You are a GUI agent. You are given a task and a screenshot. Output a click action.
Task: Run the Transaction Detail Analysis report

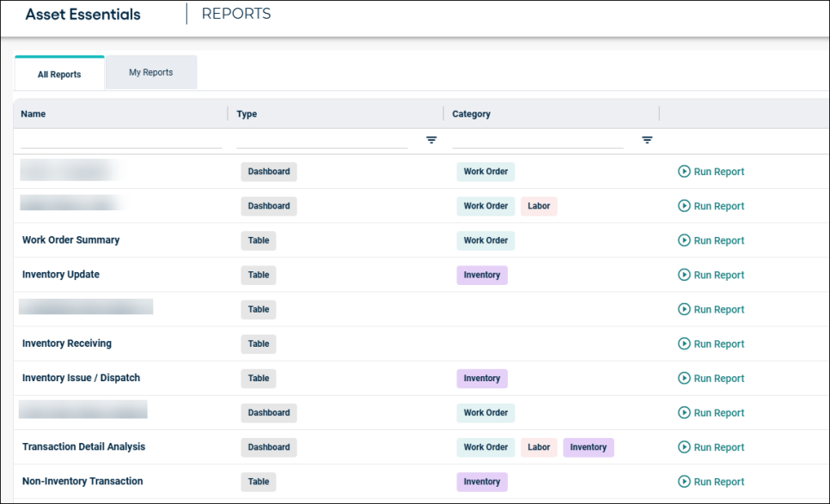(x=711, y=447)
